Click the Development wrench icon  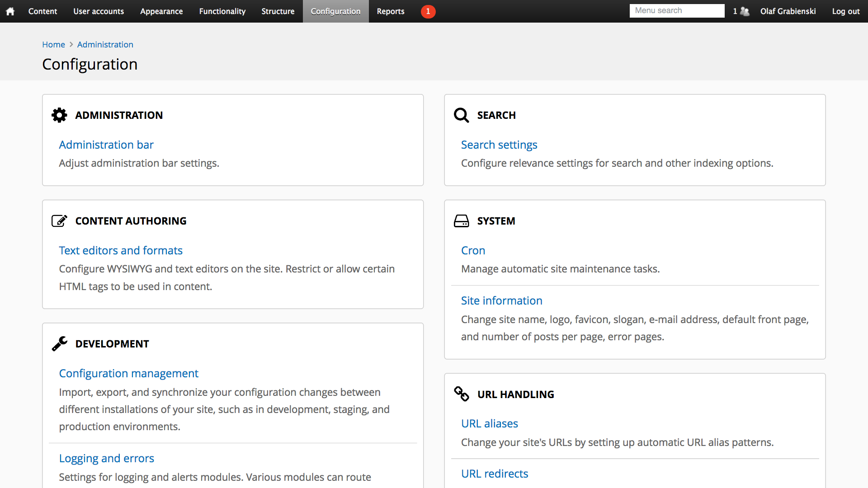[x=59, y=344]
